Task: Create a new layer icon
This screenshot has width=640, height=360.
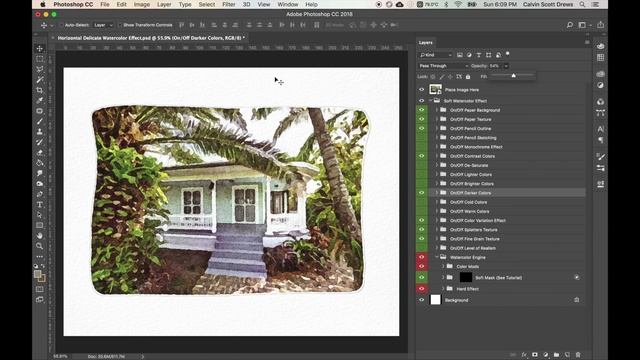Action: point(567,355)
